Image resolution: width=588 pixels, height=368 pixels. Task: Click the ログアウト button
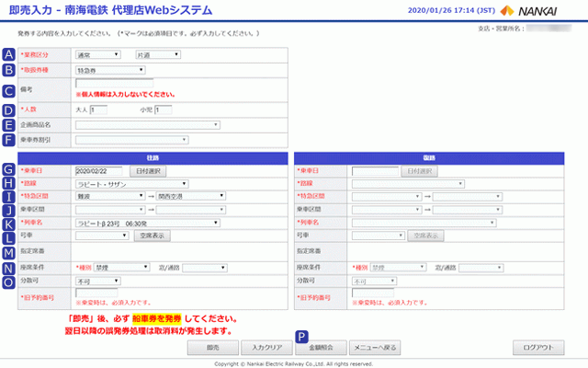point(538,348)
